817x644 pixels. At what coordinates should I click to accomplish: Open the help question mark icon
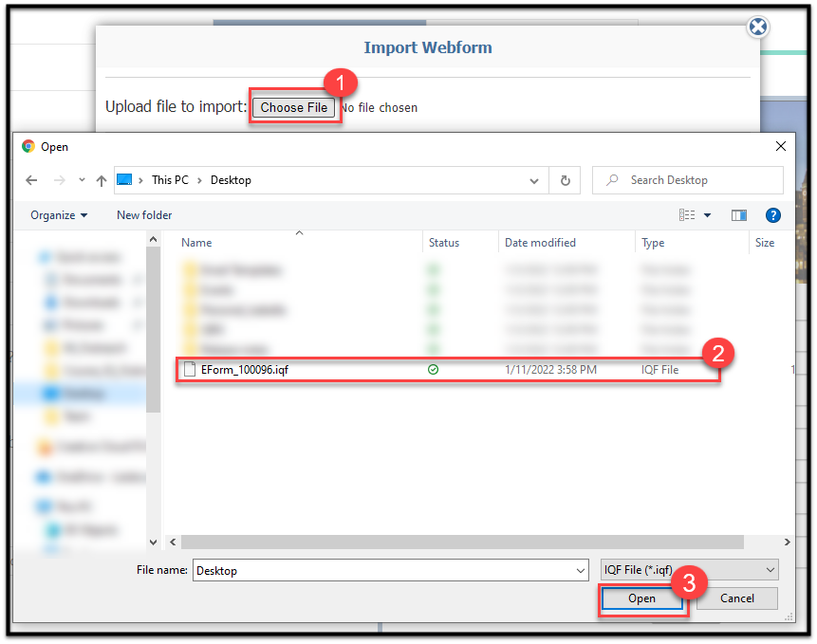pos(772,215)
